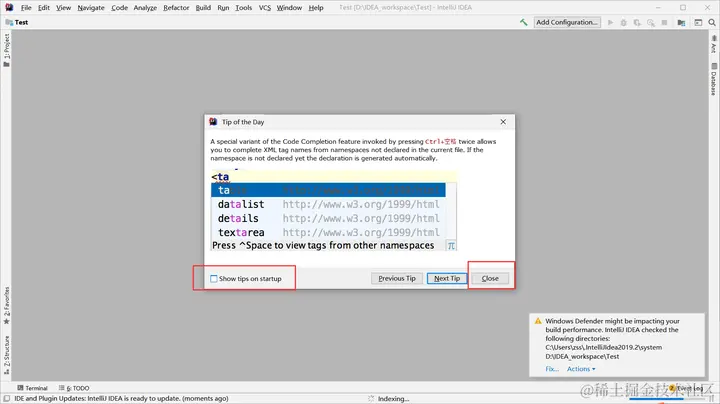Image resolution: width=720 pixels, height=404 pixels.
Task: Open the Project Structure icon
Action: point(681,22)
